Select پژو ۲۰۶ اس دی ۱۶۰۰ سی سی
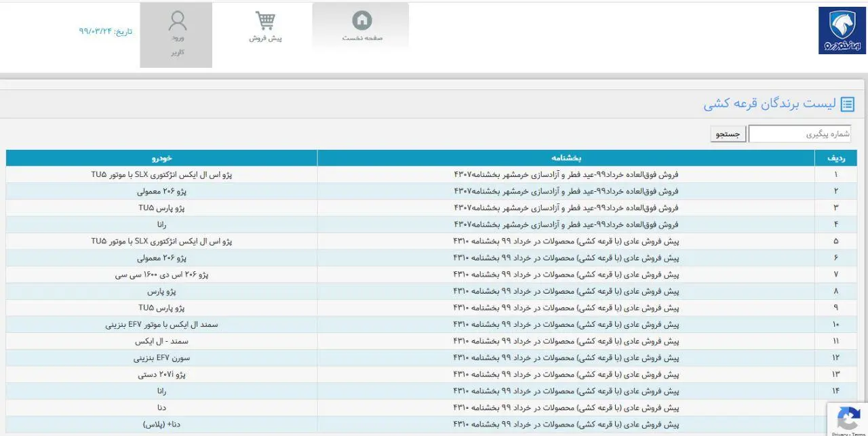Viewport: 868px width, 436px height. pyautogui.click(x=161, y=275)
